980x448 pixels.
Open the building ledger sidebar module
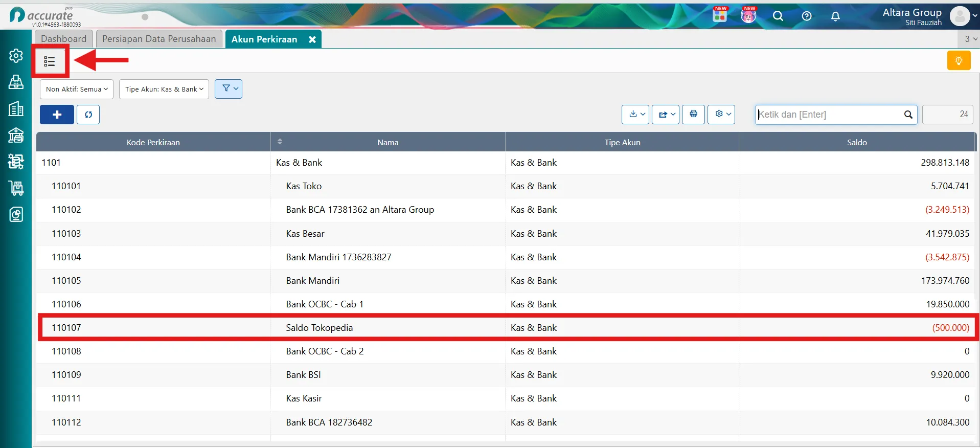pos(16,108)
